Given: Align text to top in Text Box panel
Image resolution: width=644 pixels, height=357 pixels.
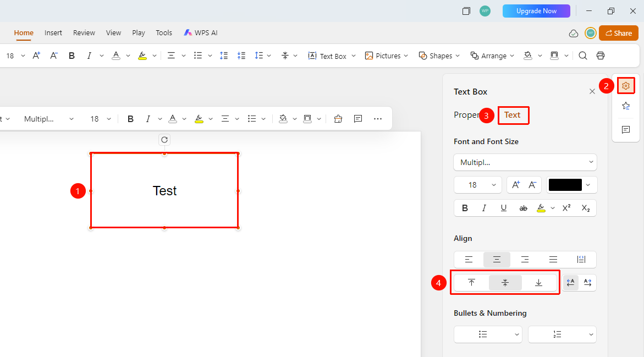Looking at the screenshot, I should [471, 283].
